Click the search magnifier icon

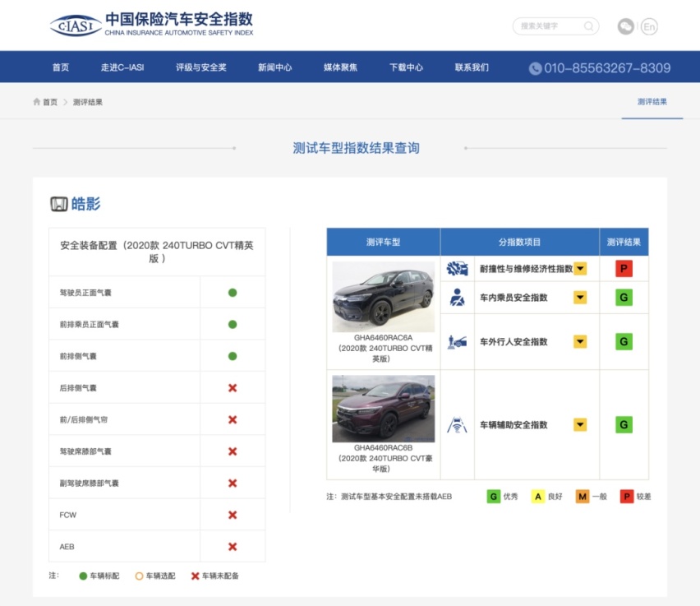[588, 26]
